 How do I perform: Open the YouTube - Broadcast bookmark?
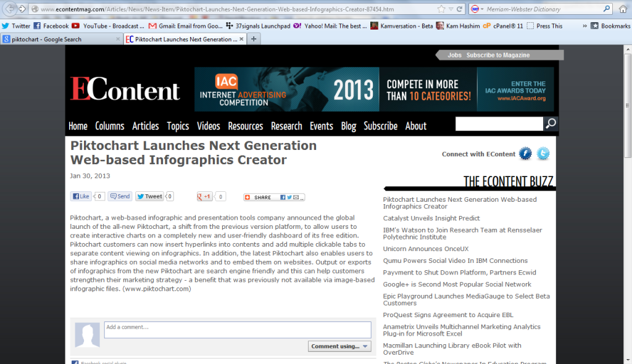coord(108,26)
